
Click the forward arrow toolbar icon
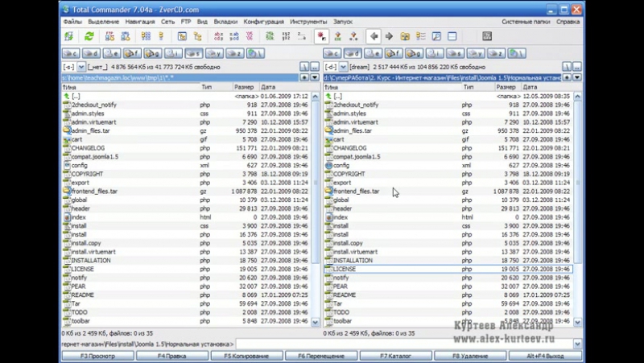pyautogui.click(x=389, y=36)
